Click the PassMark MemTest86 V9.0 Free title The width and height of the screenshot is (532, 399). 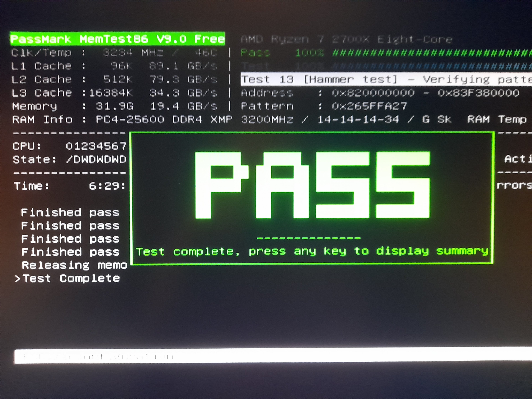coord(117,39)
